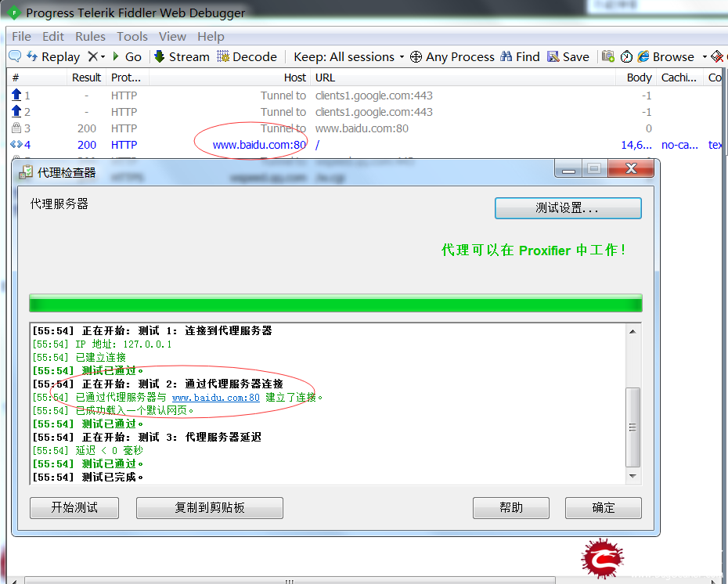Minimize the 代理检查器 dialog
The width and height of the screenshot is (728, 584).
tap(568, 168)
